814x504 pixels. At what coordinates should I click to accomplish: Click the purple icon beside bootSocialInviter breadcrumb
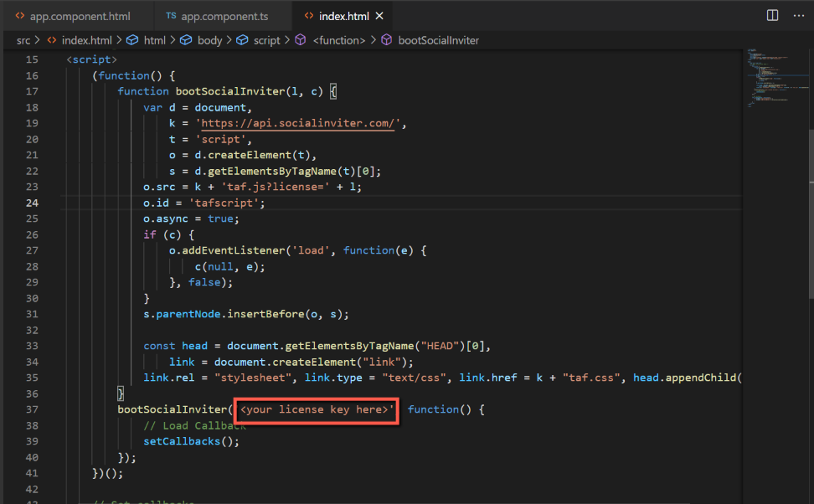pos(387,40)
